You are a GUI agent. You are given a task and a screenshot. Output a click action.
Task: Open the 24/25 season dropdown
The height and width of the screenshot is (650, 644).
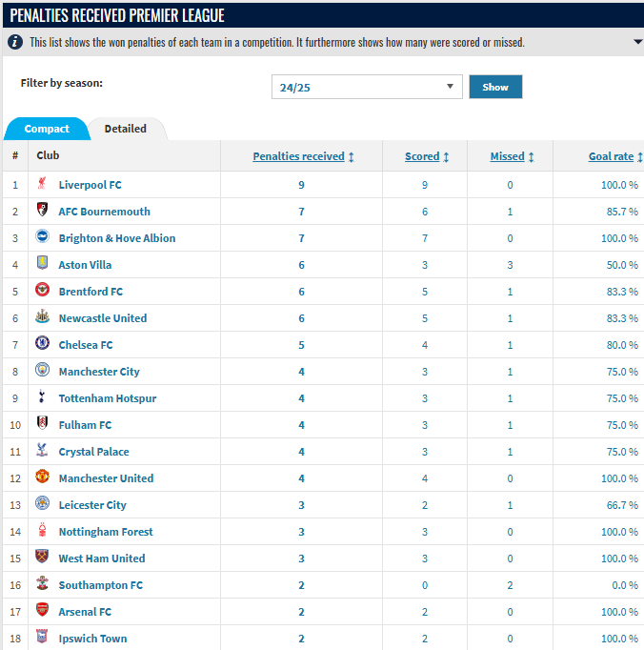point(367,87)
